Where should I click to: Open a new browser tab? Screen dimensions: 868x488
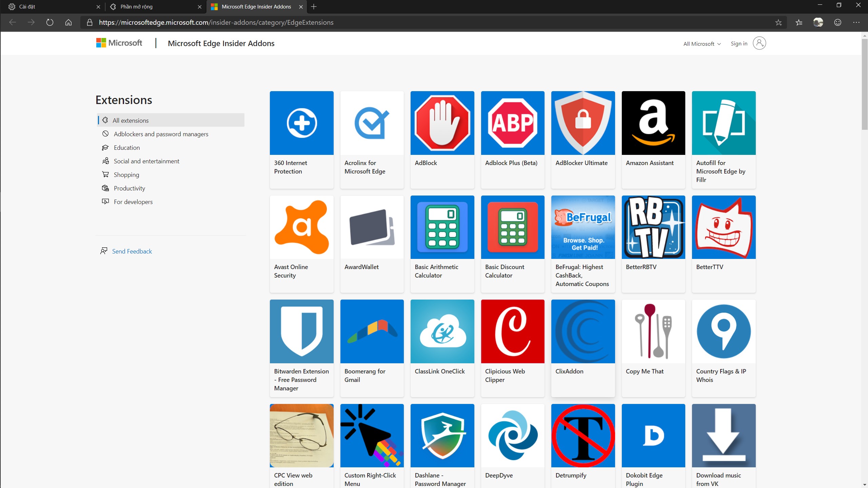[314, 7]
